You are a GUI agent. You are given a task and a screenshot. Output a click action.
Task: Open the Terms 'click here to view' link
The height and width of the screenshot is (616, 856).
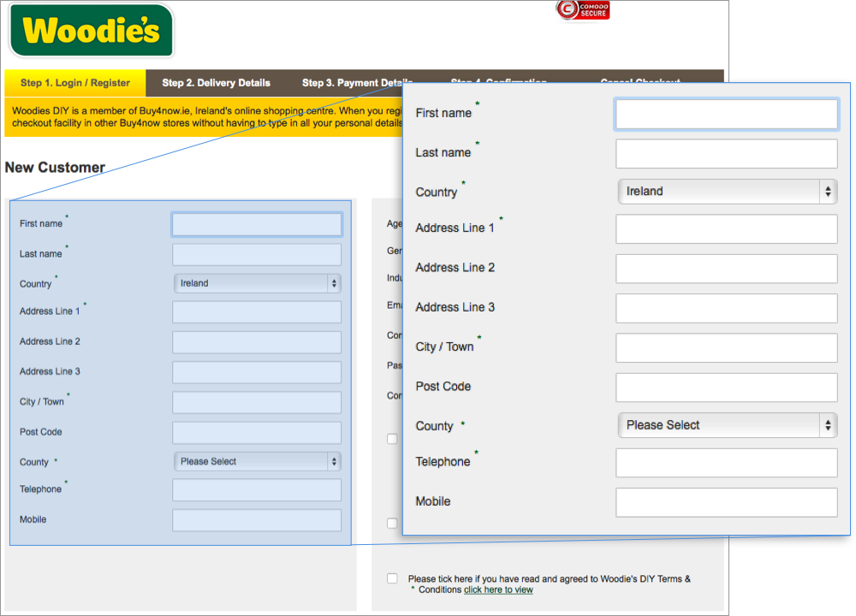[x=498, y=589]
